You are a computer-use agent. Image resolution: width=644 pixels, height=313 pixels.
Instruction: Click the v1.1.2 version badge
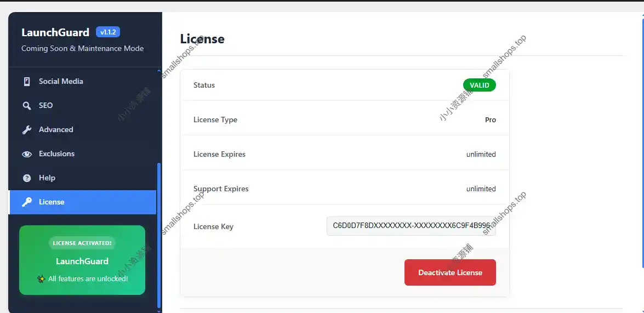pos(108,32)
